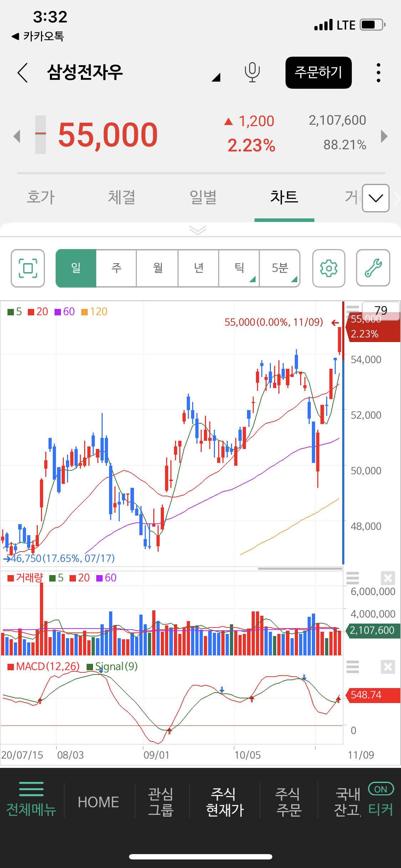
Task: Collapse the chart panel with double chevron
Action: click(198, 230)
